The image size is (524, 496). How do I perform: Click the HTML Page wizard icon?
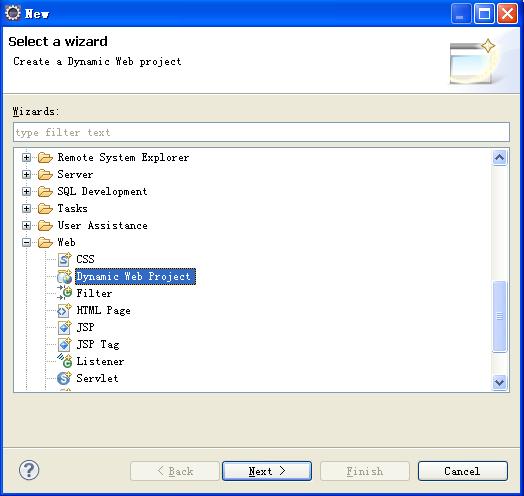[64, 311]
